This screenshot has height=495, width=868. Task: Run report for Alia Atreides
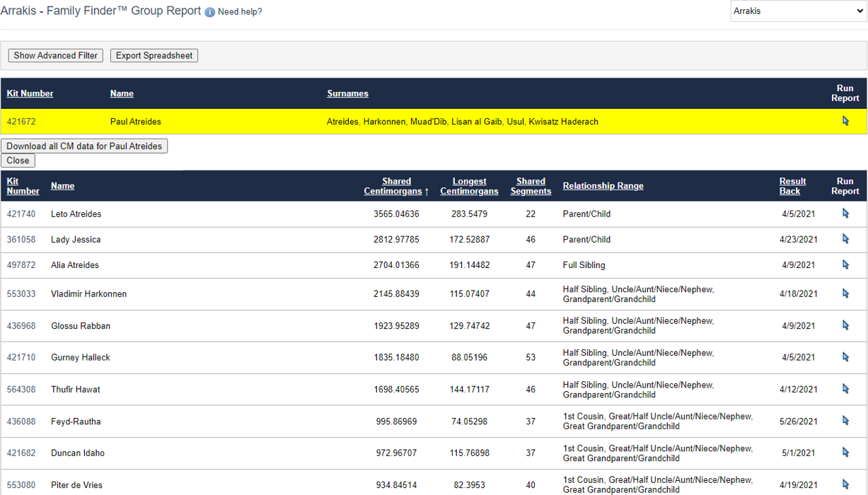845,264
